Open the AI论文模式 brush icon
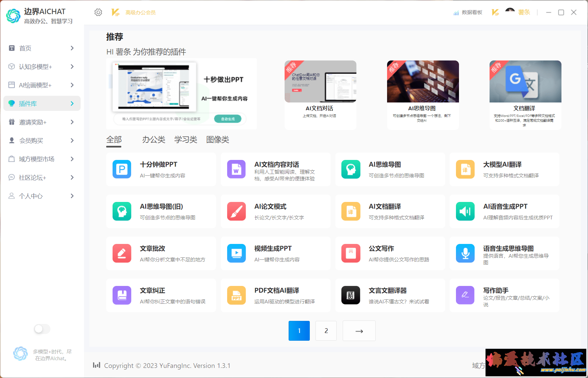 (236, 211)
